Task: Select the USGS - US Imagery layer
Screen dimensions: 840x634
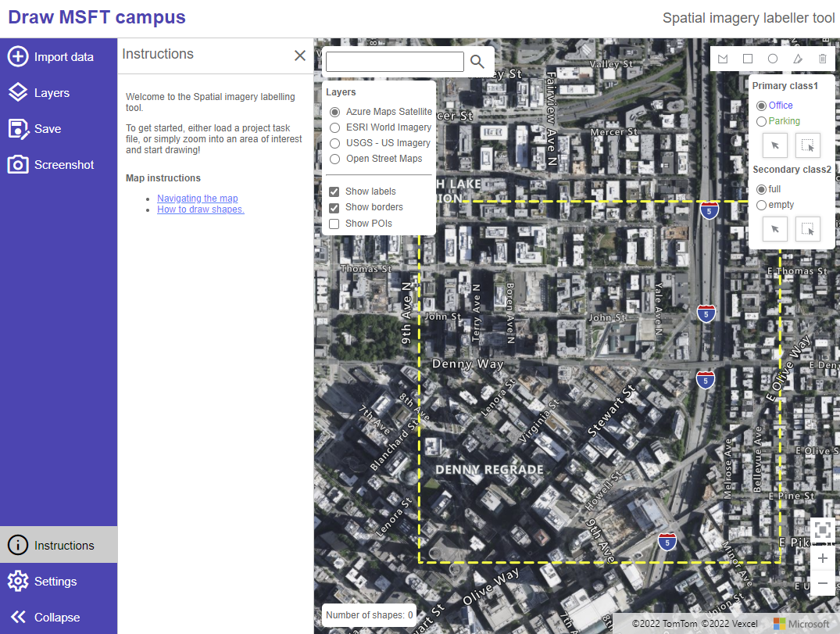Action: 334,143
